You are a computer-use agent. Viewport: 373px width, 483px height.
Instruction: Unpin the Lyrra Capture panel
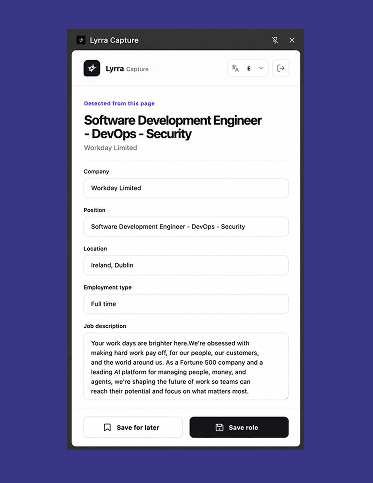[275, 40]
